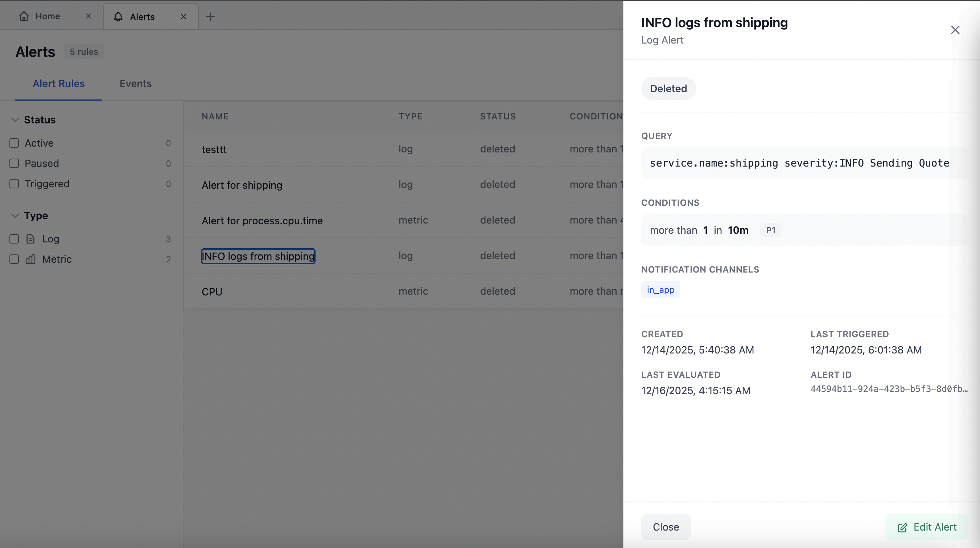Viewport: 980px width, 548px height.
Task: Close the Alerts tab with its X
Action: pyautogui.click(x=184, y=17)
